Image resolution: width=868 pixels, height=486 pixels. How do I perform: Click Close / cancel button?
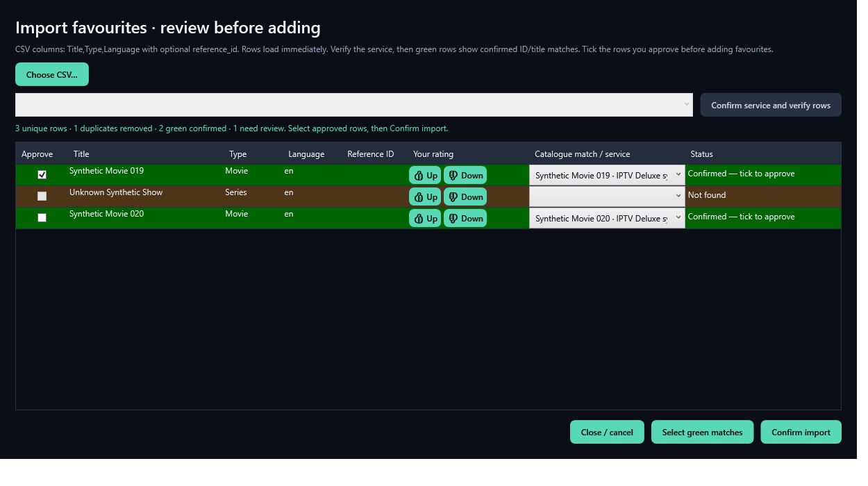click(607, 432)
